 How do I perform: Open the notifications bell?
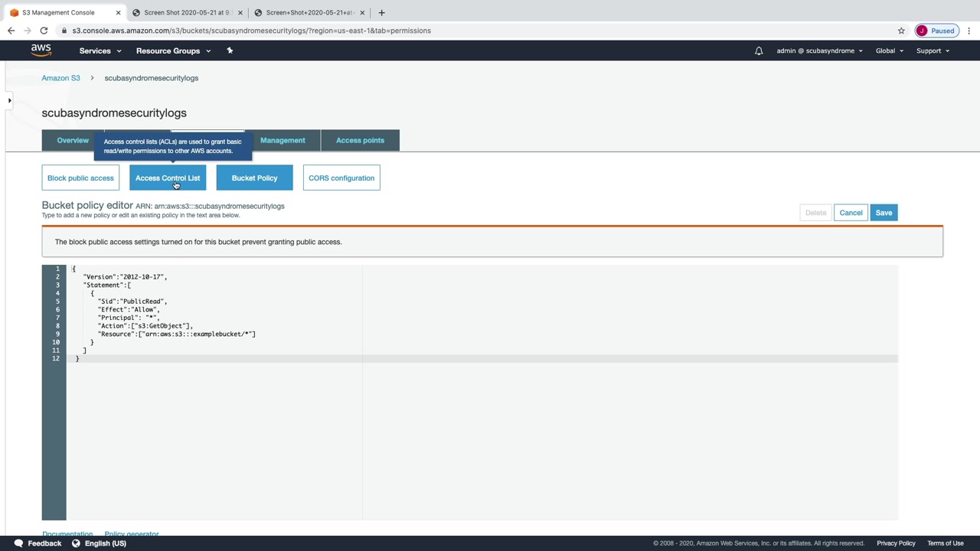click(x=759, y=51)
